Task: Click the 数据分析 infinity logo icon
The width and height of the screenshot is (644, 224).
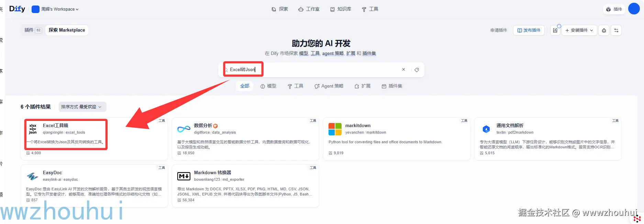Action: pyautogui.click(x=184, y=129)
